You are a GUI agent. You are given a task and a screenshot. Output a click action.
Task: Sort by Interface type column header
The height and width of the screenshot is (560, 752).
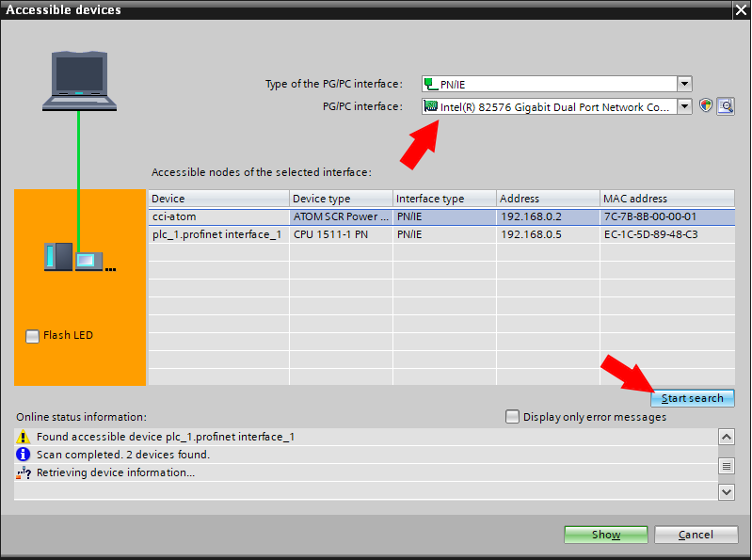(x=444, y=199)
